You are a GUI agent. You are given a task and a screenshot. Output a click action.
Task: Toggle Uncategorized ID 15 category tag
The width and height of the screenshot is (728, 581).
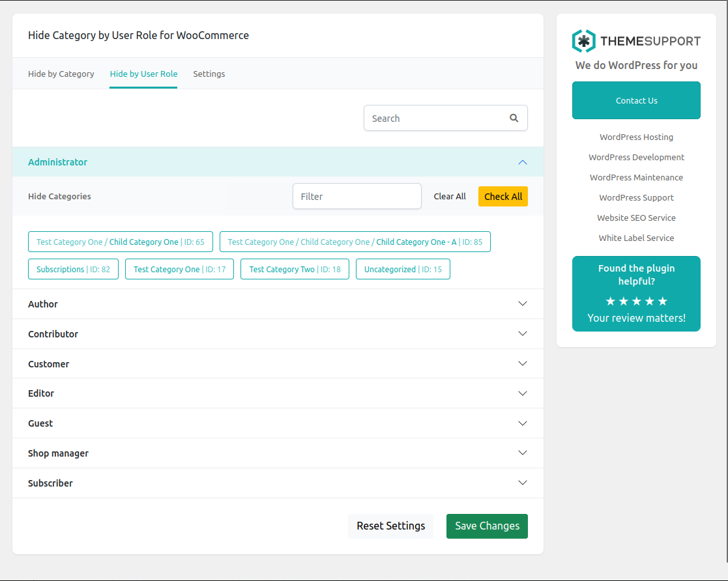(403, 269)
